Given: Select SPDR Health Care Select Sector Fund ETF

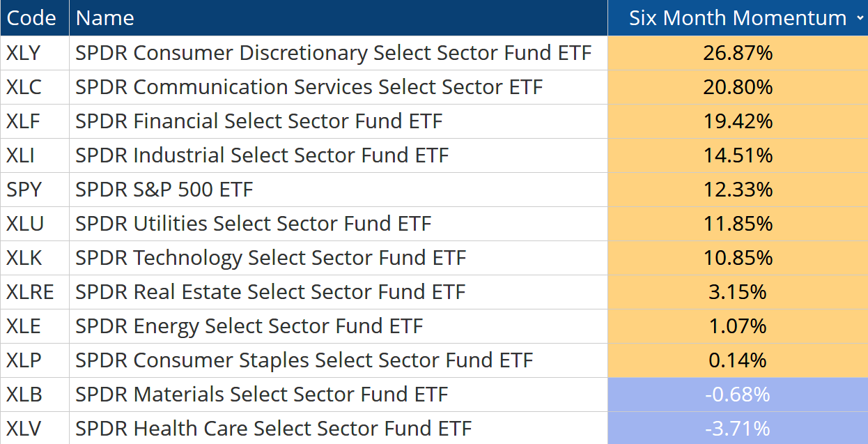Looking at the screenshot, I should (274, 429).
